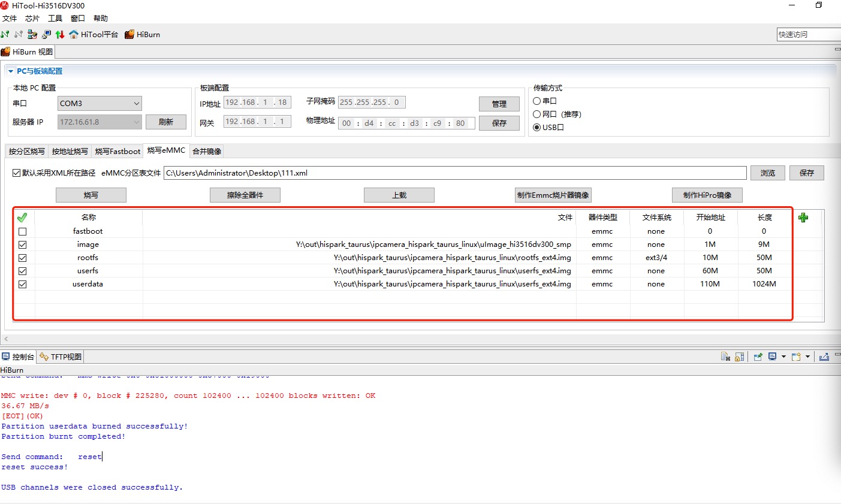This screenshot has height=504, width=841.
Task: Click rootfs file system cell ext3/4
Action: click(656, 258)
